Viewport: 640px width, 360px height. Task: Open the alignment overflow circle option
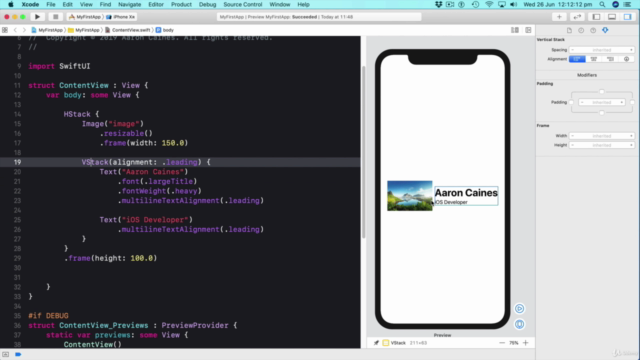(x=627, y=59)
